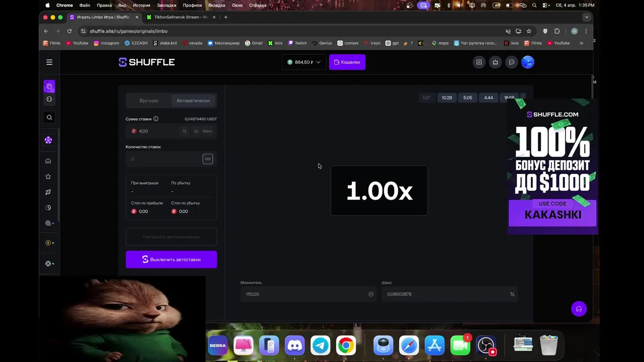Open Telegram from the Dock

320,345
